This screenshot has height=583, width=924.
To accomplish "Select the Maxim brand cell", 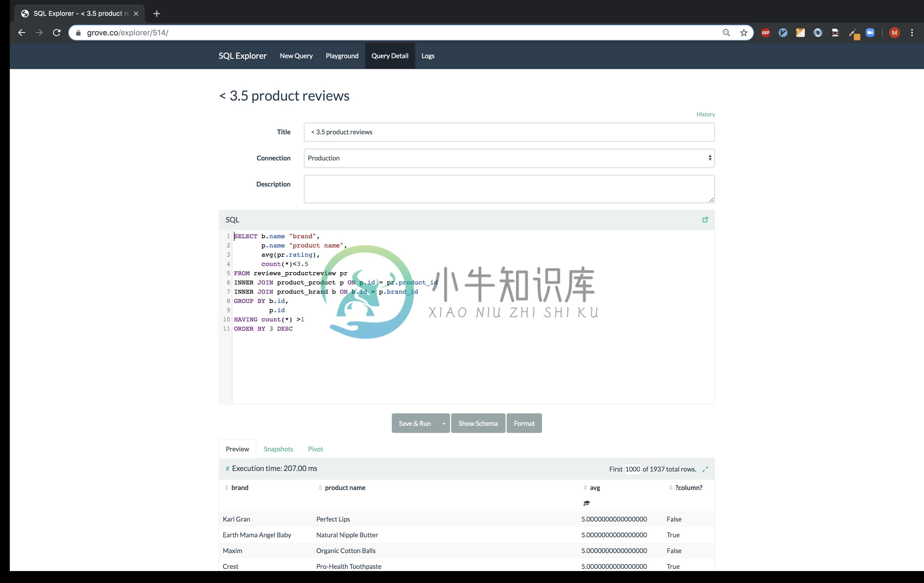I will pyautogui.click(x=232, y=550).
